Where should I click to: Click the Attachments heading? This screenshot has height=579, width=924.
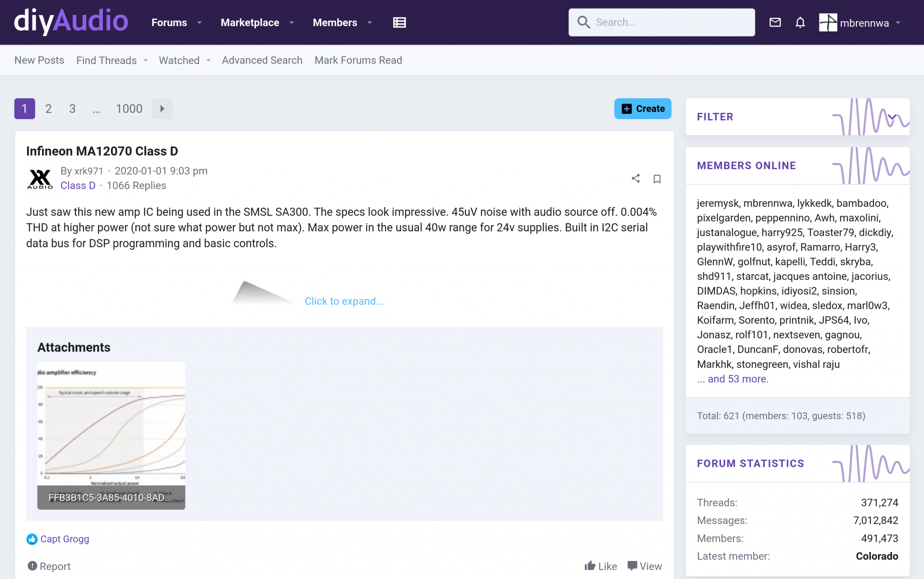coord(74,347)
